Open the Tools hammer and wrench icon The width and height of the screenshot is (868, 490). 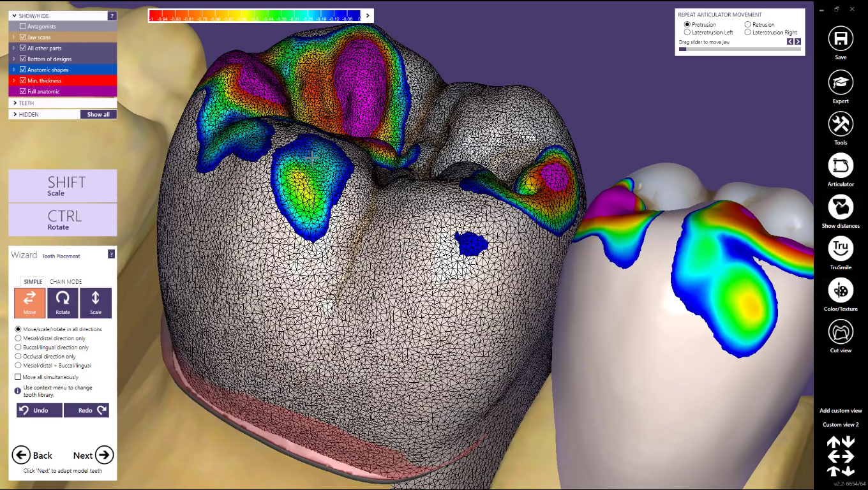[841, 124]
